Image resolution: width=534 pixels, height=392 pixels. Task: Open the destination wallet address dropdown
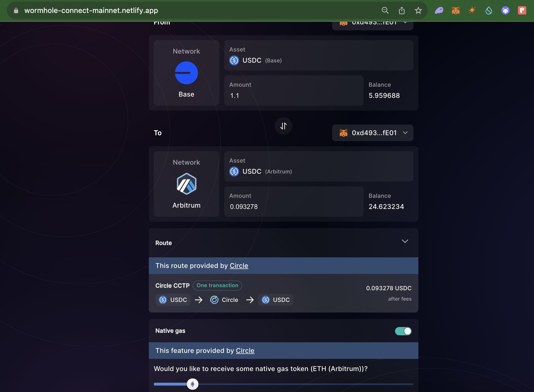[373, 133]
